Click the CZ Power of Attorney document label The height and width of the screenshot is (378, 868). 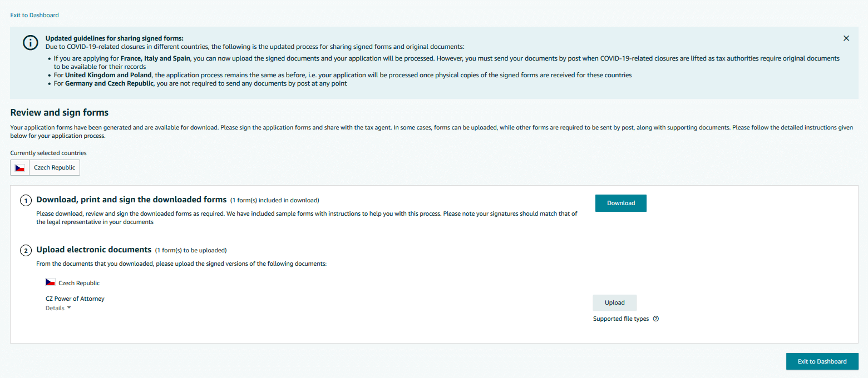(x=75, y=299)
